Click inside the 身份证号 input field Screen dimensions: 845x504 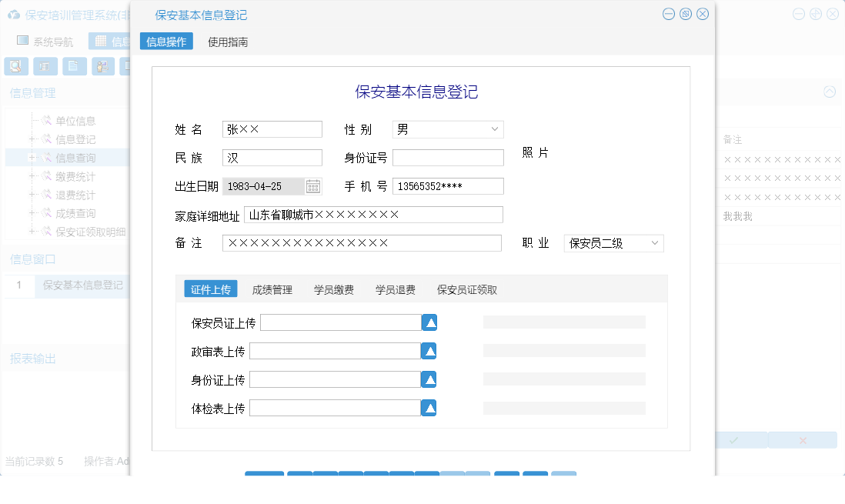pyautogui.click(x=447, y=157)
